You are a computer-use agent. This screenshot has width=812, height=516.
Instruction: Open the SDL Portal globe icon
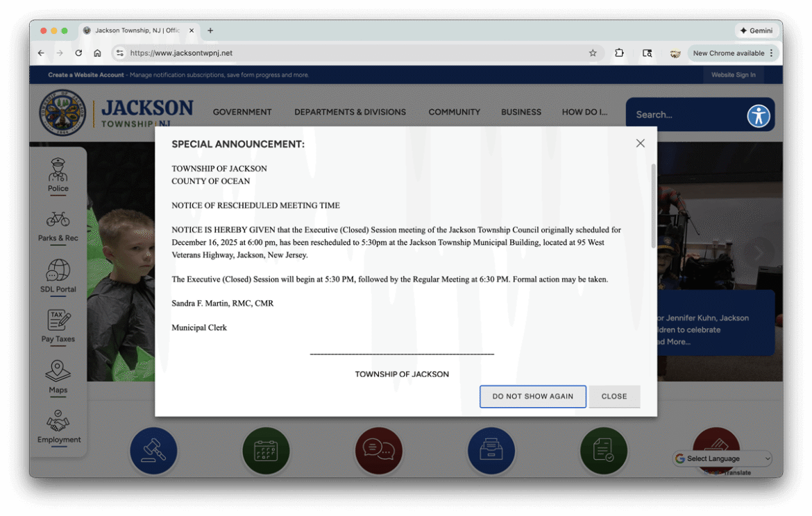[x=58, y=270]
